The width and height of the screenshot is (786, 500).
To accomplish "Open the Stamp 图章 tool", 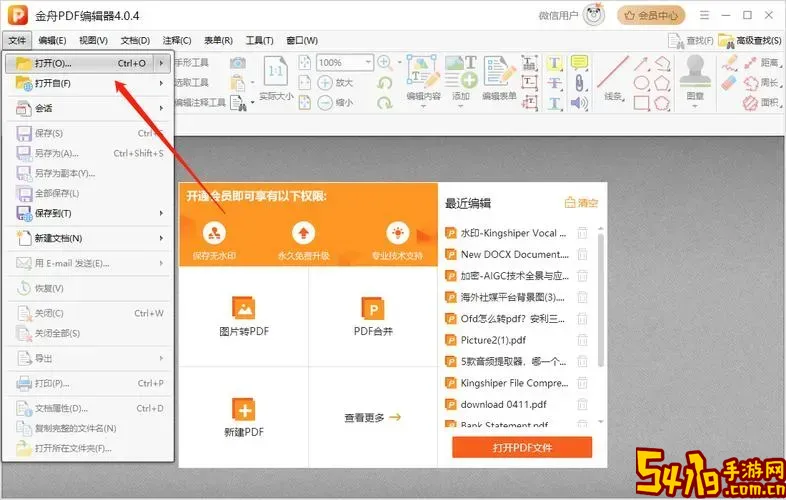I will pyautogui.click(x=695, y=77).
